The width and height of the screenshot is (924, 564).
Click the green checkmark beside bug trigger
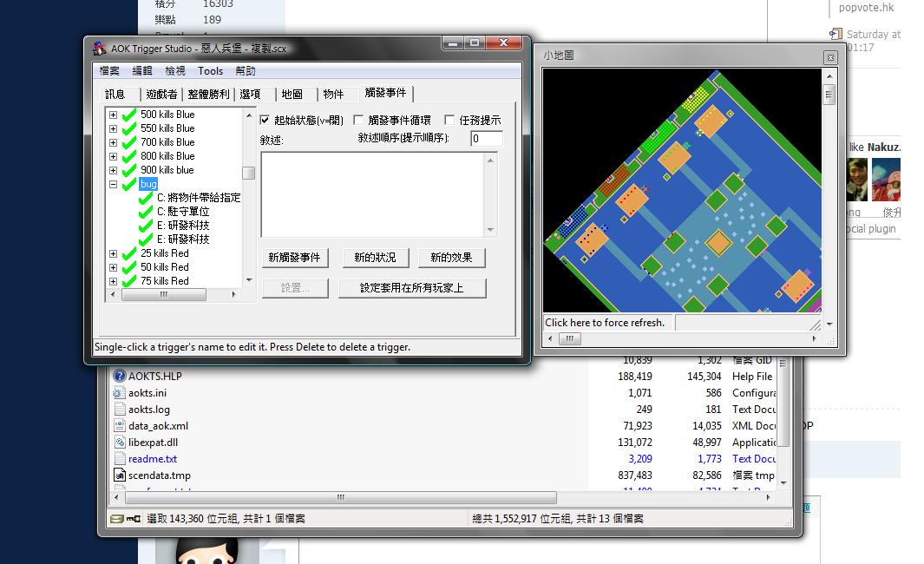129,184
